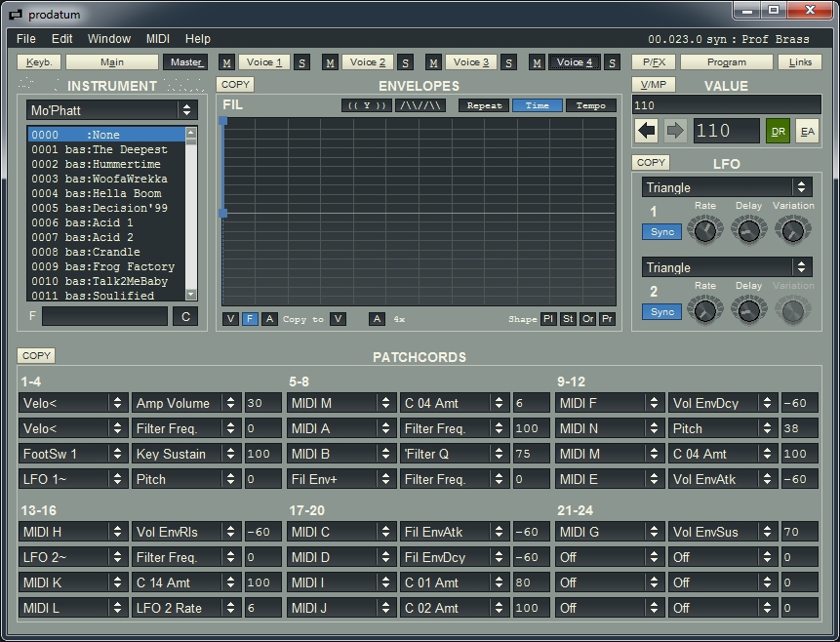Open the Edit menu

61,39
